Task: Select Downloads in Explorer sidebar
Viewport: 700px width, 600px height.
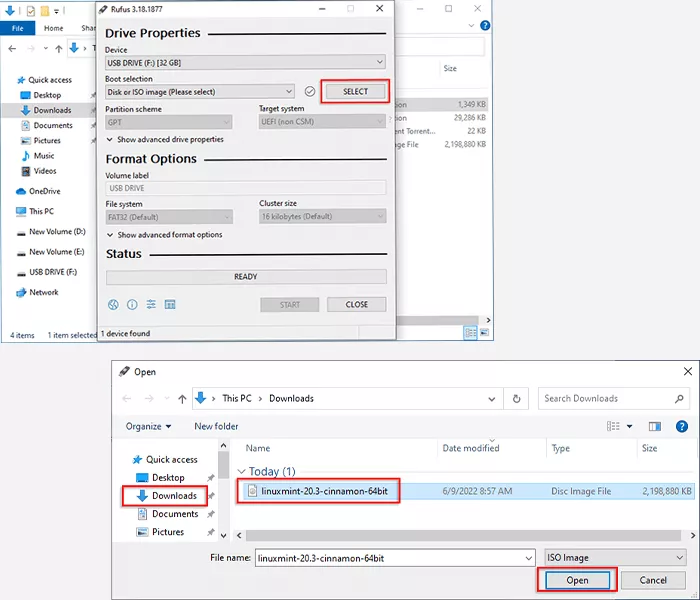Action: (x=46, y=110)
